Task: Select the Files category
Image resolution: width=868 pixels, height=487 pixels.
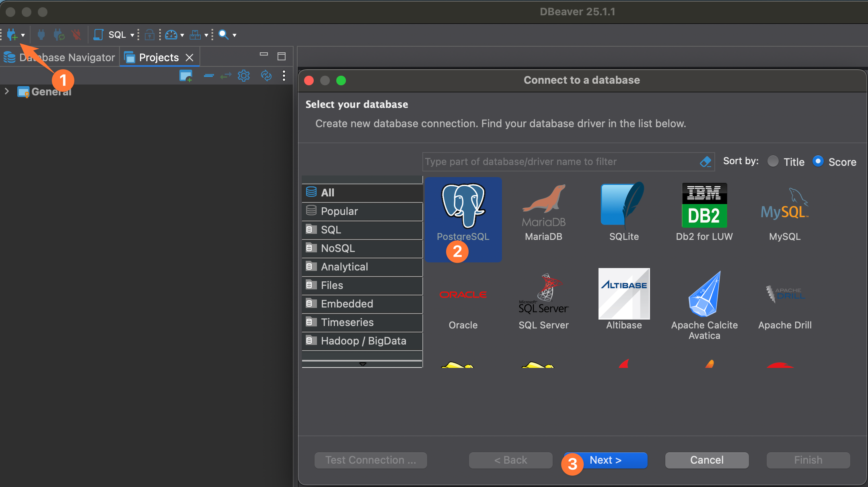Action: coord(362,285)
